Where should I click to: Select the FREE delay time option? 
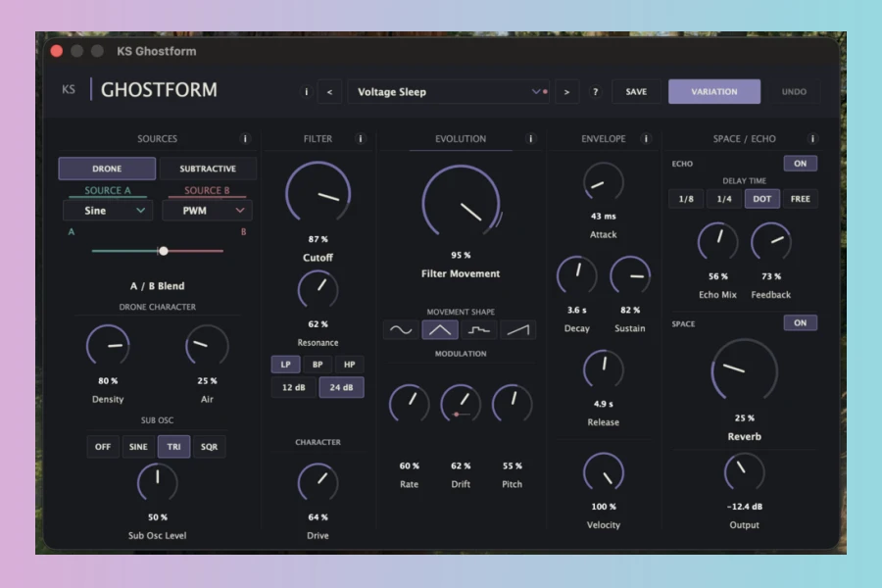pos(801,199)
